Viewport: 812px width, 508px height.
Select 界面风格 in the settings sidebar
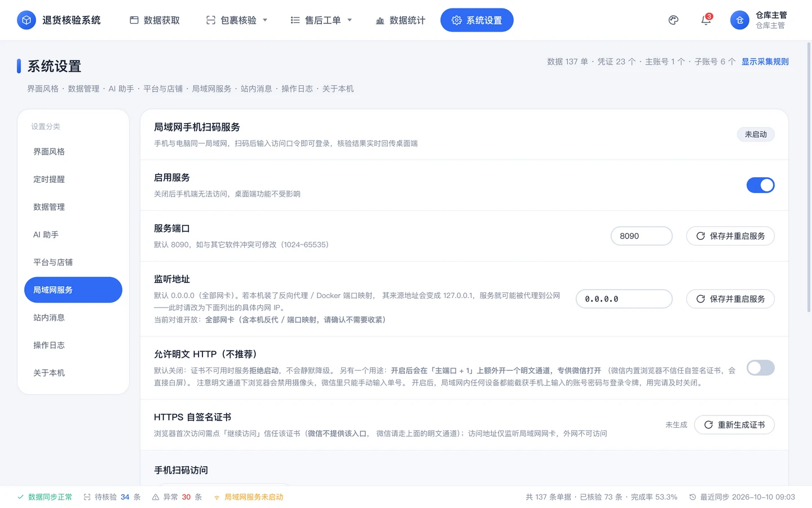coord(73,152)
